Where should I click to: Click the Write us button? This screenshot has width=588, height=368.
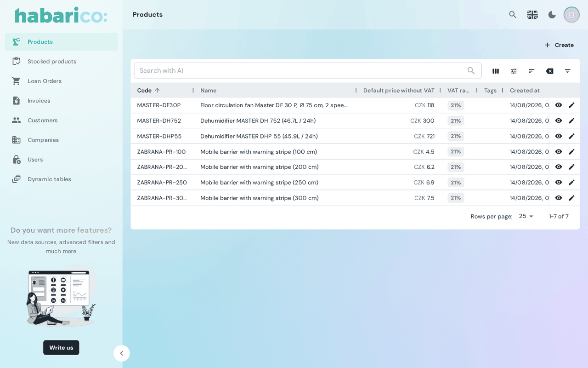[61, 348]
